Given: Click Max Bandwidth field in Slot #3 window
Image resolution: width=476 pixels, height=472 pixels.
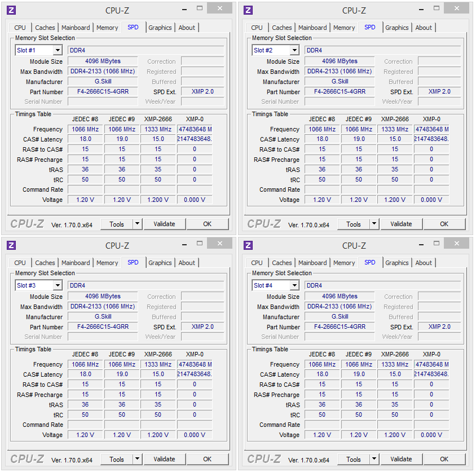Looking at the screenshot, I should (x=103, y=306).
